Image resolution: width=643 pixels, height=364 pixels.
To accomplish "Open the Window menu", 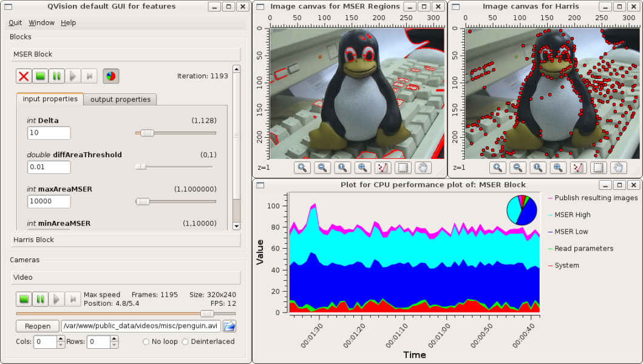I will coord(41,22).
